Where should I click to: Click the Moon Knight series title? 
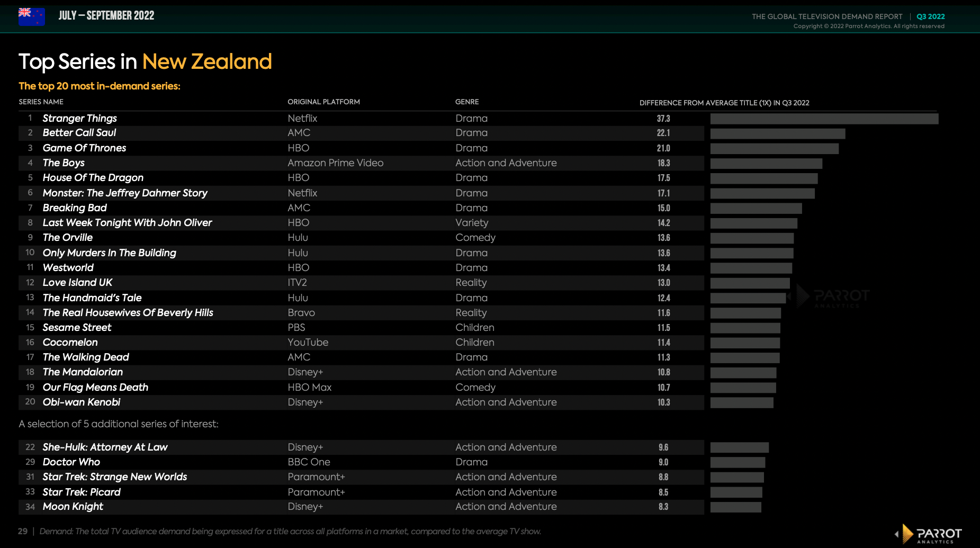pyautogui.click(x=73, y=507)
